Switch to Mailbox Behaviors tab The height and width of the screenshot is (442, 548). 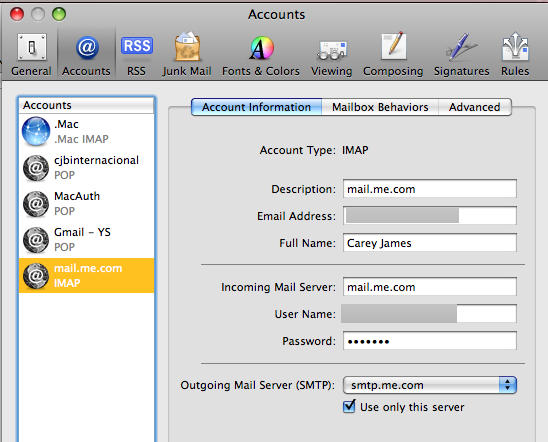pyautogui.click(x=380, y=107)
